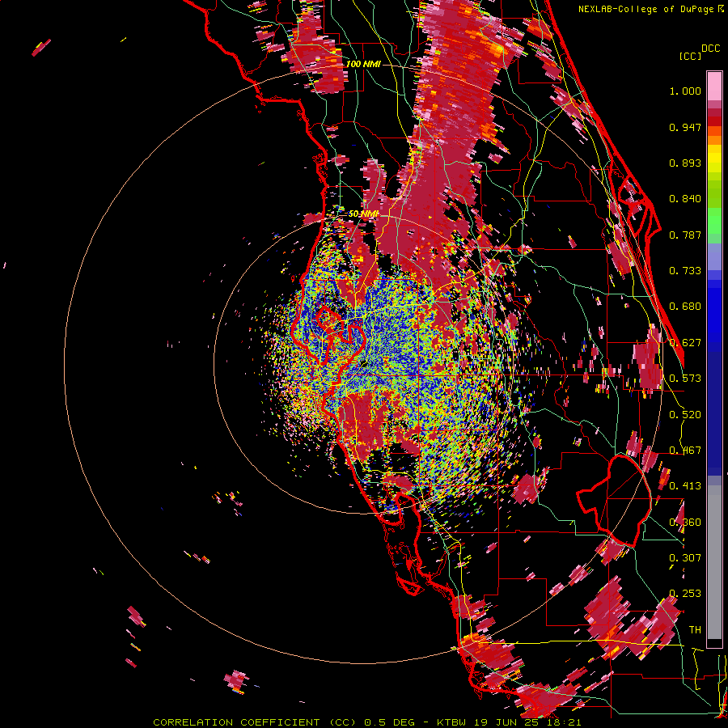Select the 0.253 scale value
The image size is (728, 728).
pos(685,594)
